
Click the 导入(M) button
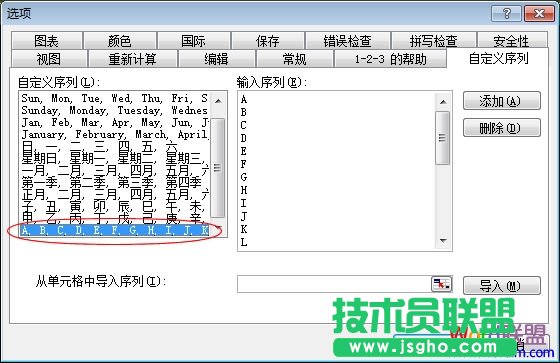pos(502,285)
